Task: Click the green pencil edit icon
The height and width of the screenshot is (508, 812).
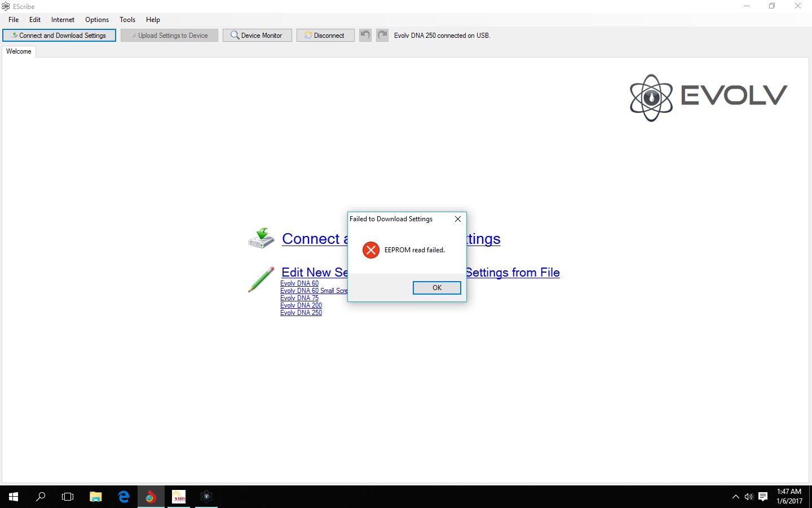Action: coord(261,279)
